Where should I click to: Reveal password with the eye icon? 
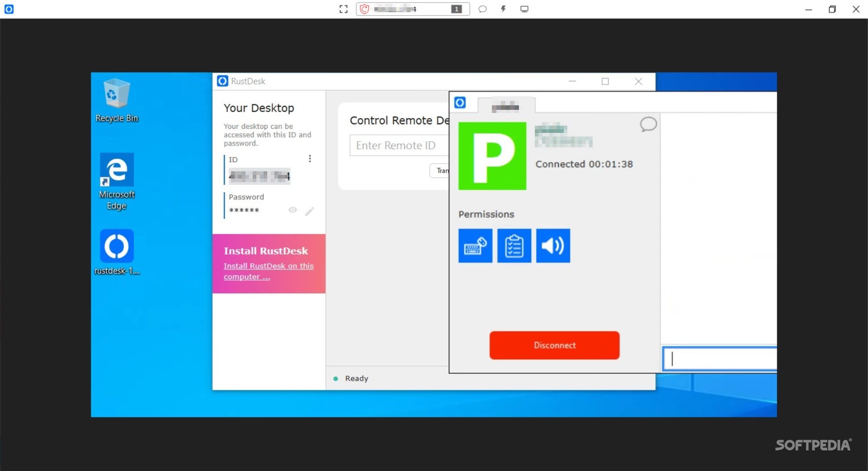click(292, 210)
